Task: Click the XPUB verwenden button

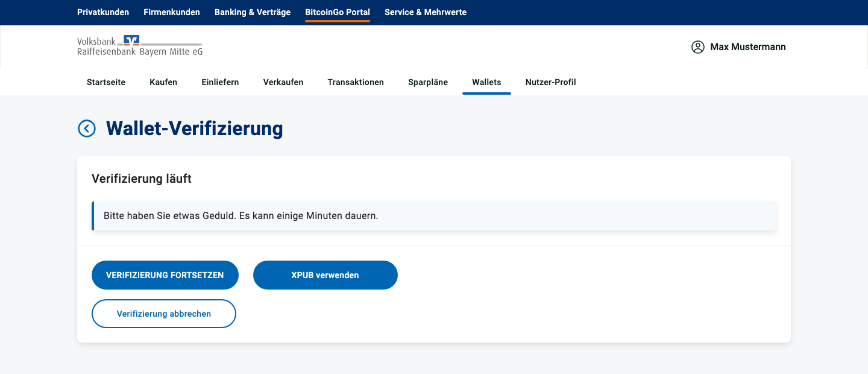Action: (x=325, y=275)
